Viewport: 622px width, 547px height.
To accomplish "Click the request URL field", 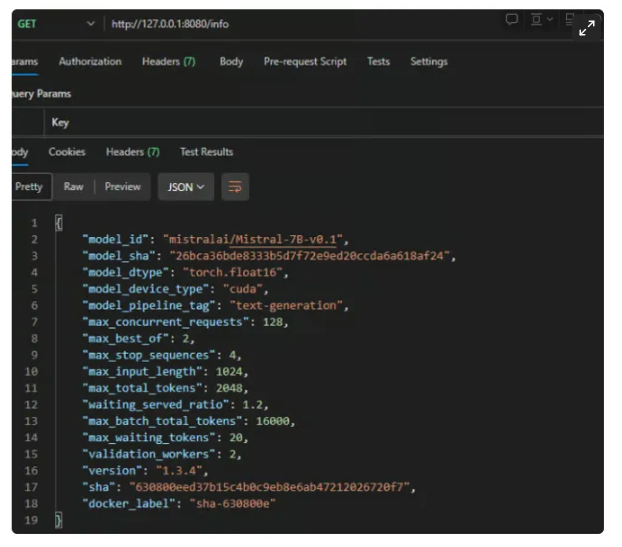I will pyautogui.click(x=170, y=24).
